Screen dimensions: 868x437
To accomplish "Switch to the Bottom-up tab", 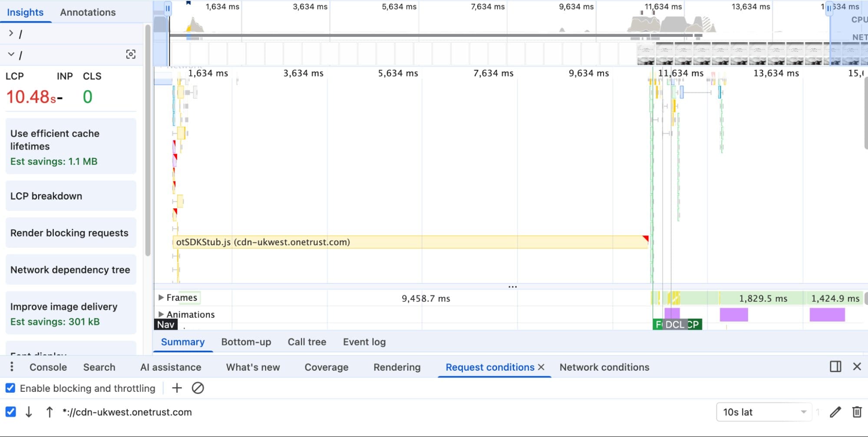I will coord(246,342).
